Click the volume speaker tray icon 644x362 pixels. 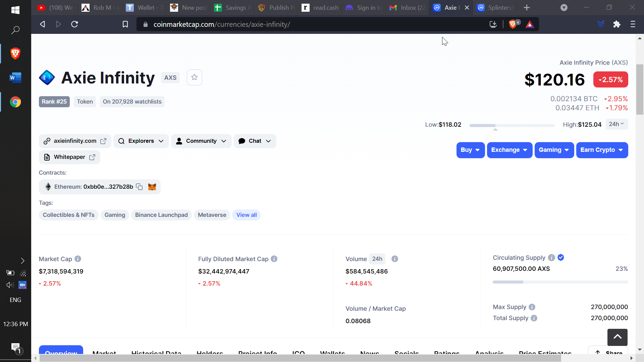pyautogui.click(x=10, y=285)
